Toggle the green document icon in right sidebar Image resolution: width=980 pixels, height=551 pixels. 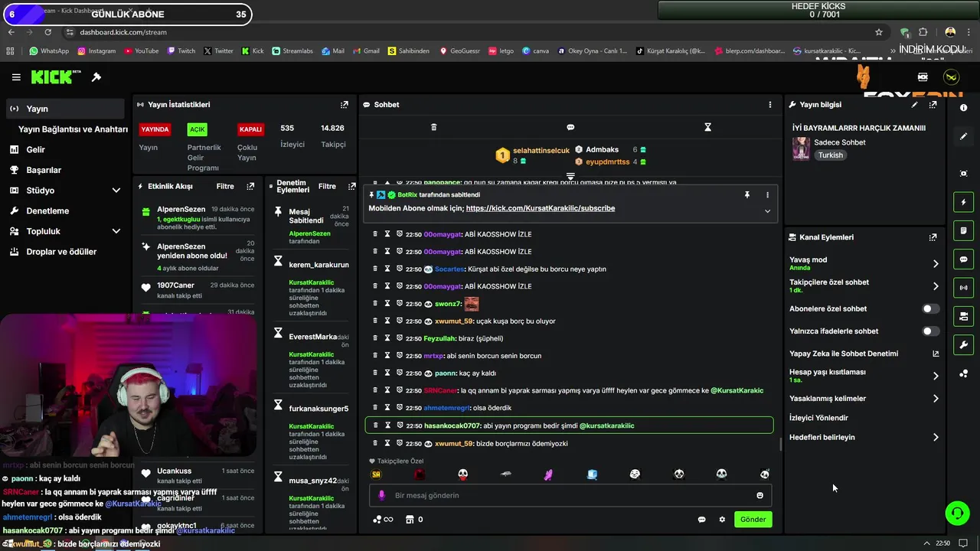point(963,230)
